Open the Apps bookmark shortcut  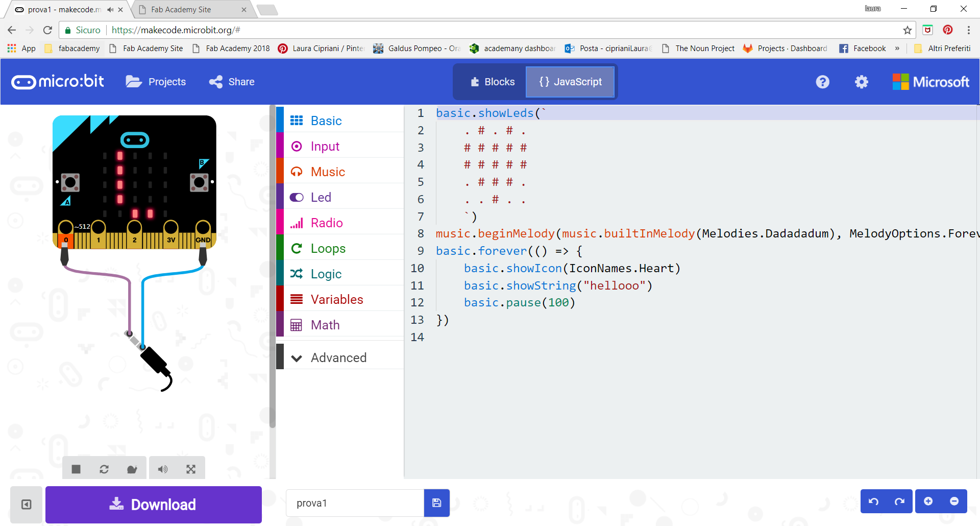21,49
